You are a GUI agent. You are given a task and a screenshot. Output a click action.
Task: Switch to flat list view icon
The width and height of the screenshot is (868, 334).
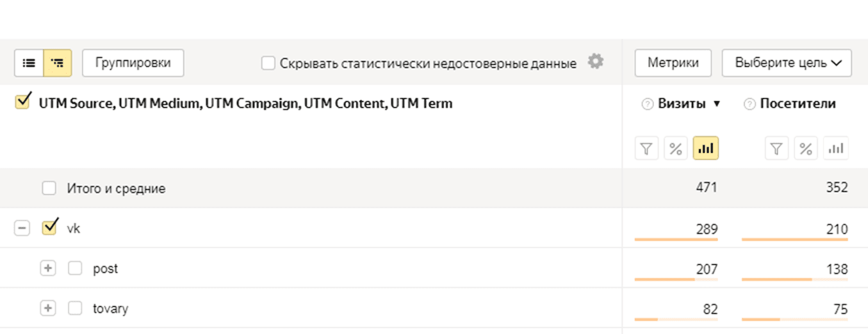pyautogui.click(x=29, y=63)
